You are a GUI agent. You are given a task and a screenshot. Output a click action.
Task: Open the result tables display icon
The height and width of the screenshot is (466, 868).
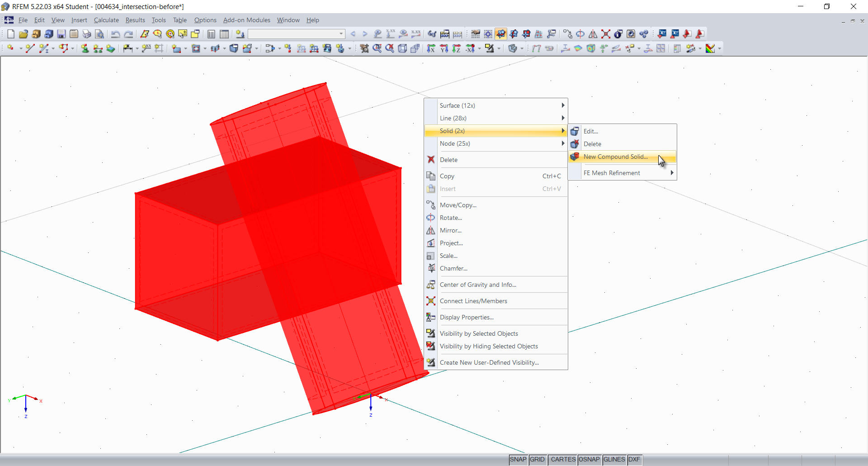point(224,34)
